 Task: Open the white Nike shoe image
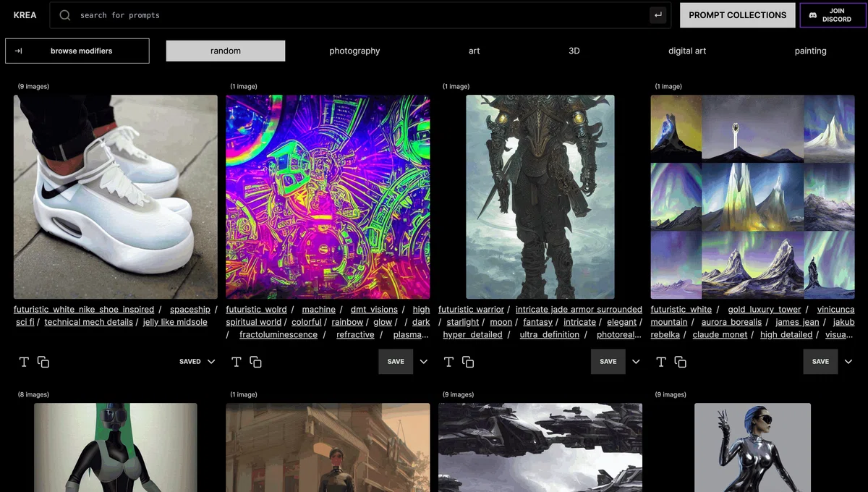point(116,197)
